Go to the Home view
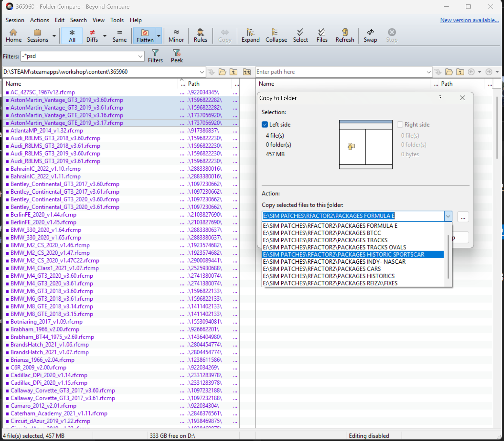 coord(14,36)
